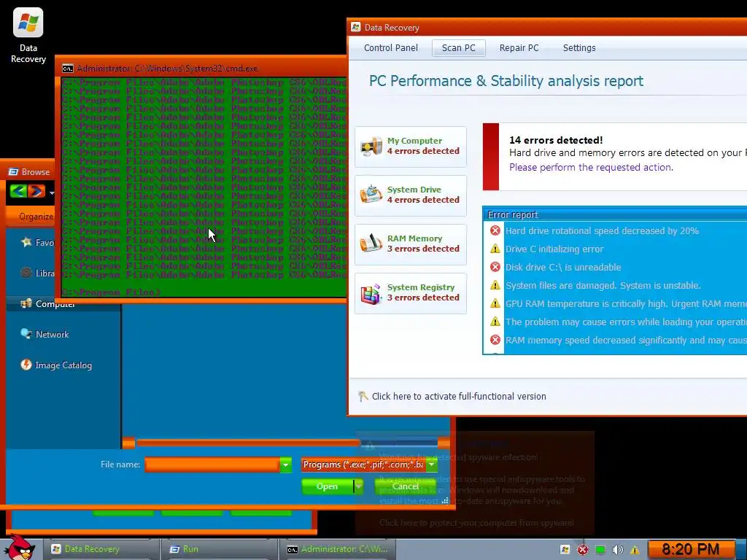The height and width of the screenshot is (560, 747).
Task: Select the My Computer errors icon
Action: click(x=371, y=146)
